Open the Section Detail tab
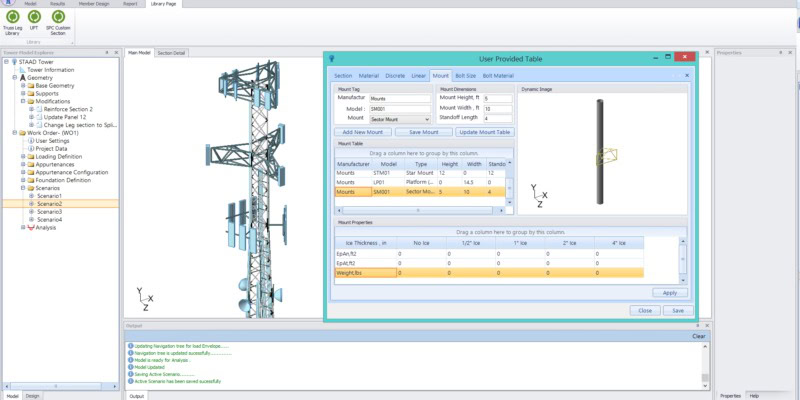The image size is (800, 400). coord(171,52)
